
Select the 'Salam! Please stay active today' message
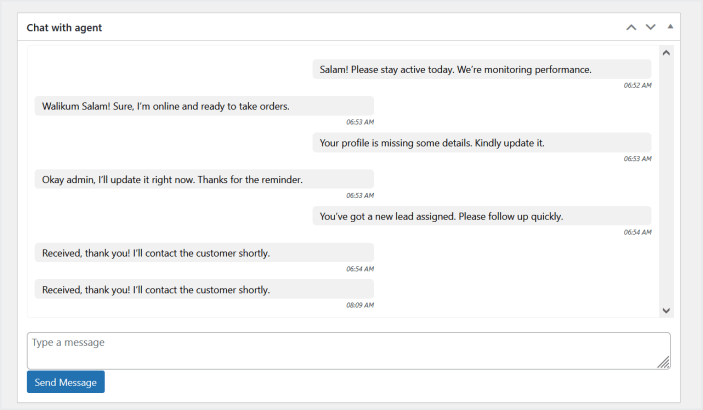(482, 70)
